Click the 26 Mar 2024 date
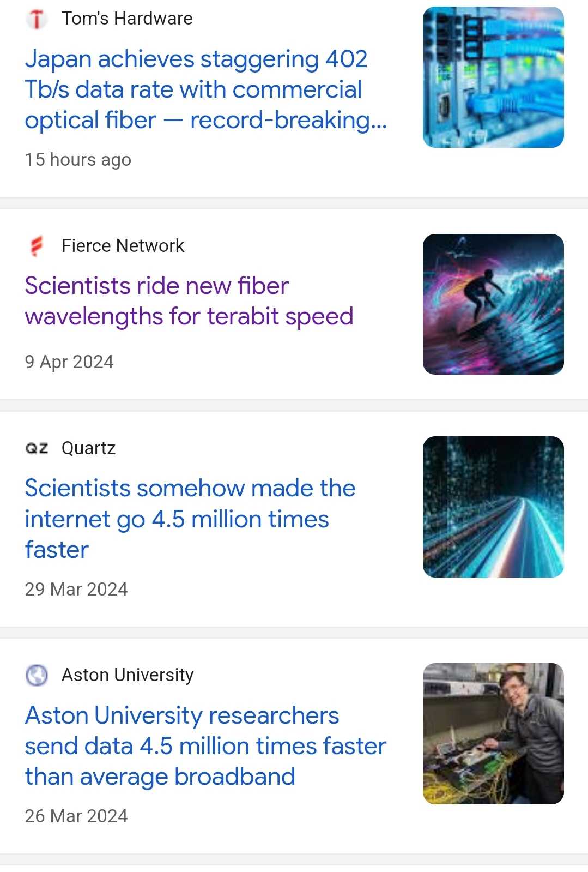The image size is (588, 872). pos(76,816)
